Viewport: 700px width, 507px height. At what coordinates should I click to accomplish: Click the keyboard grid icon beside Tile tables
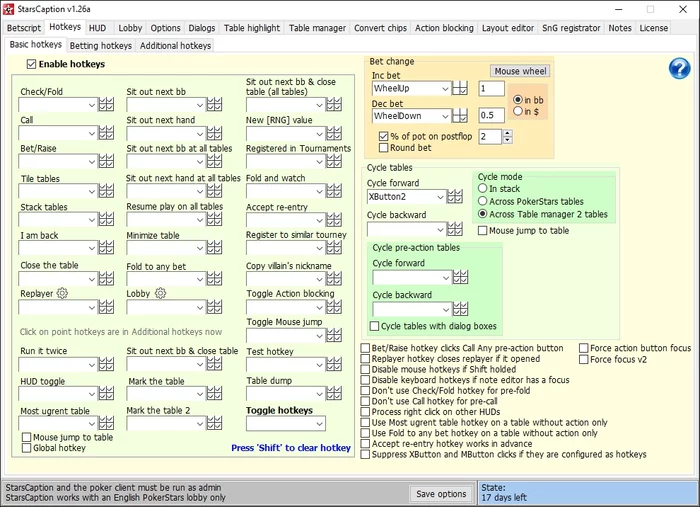106,192
